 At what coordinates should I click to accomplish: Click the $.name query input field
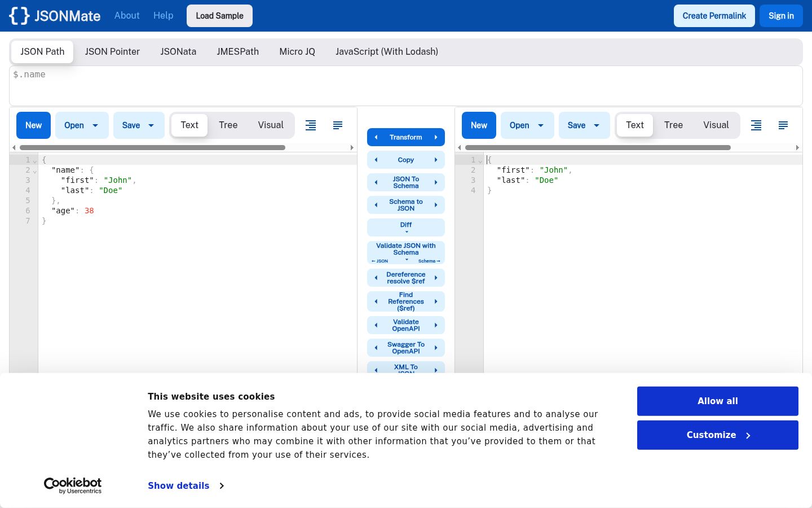(406, 86)
